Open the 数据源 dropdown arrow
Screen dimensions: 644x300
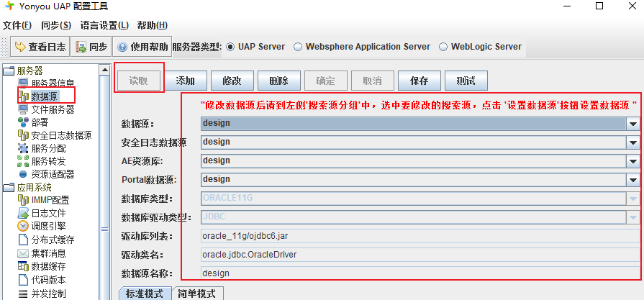click(x=632, y=124)
